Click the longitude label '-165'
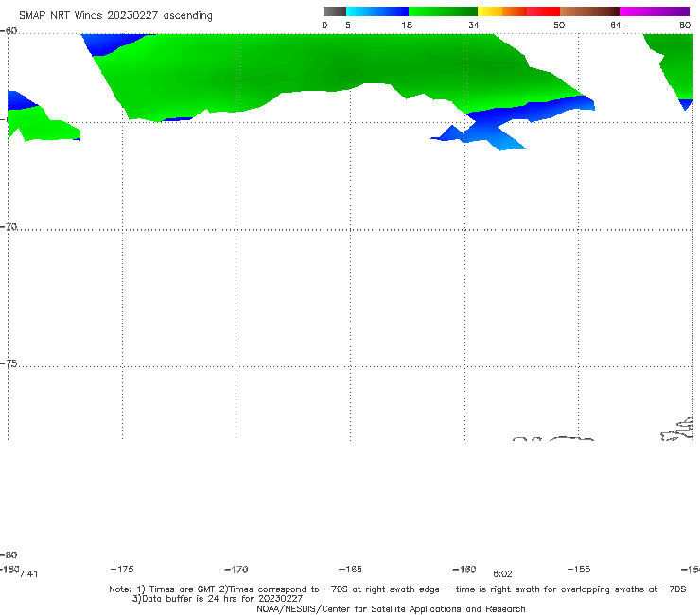The image size is (700, 615). click(x=350, y=569)
